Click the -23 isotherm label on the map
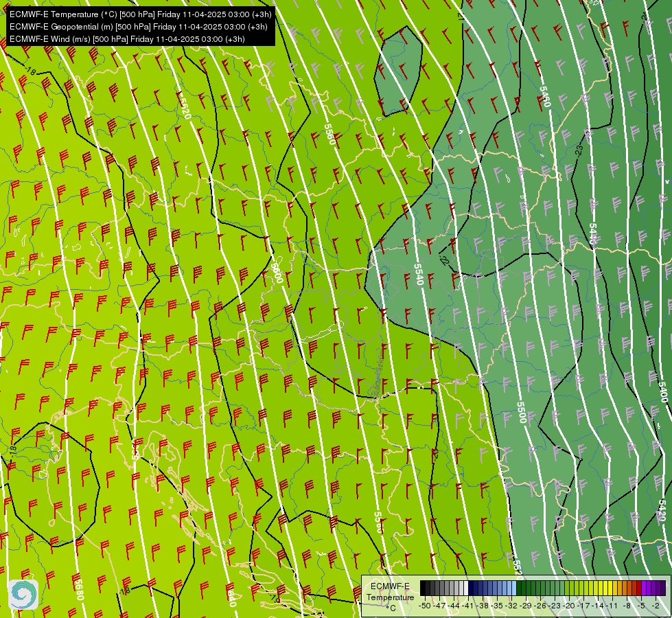The width and height of the screenshot is (672, 618). tap(579, 150)
